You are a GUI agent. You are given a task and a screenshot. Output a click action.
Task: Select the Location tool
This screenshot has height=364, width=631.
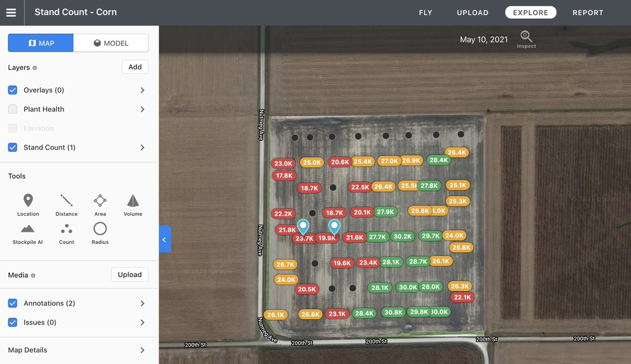pos(28,205)
